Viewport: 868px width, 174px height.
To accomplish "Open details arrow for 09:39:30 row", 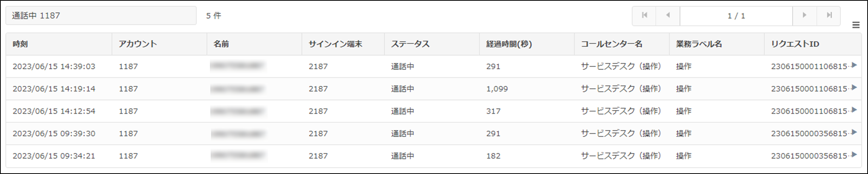I will [854, 132].
